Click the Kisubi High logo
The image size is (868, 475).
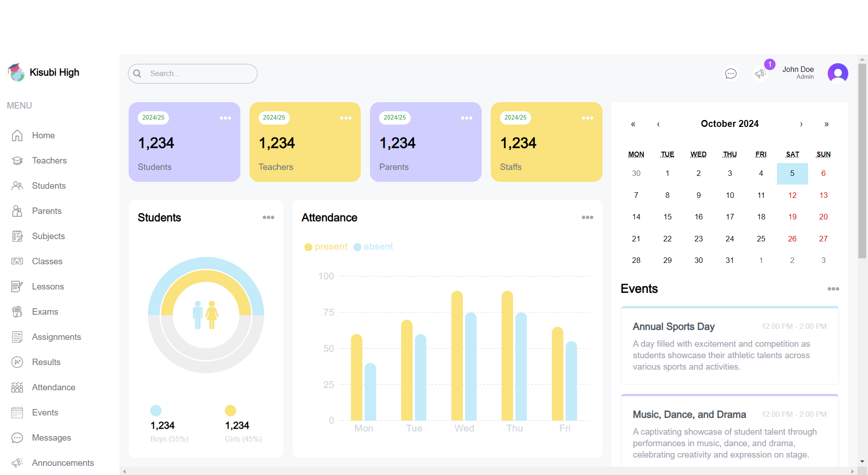click(16, 72)
